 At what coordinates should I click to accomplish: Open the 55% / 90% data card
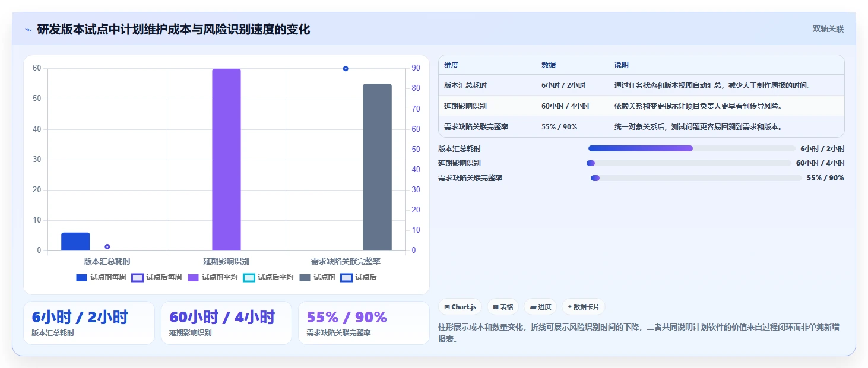pos(363,323)
